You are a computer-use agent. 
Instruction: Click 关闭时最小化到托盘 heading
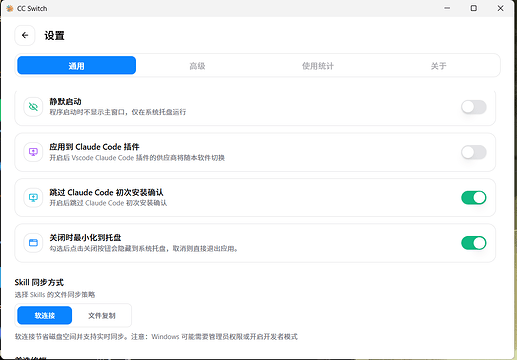click(85, 238)
